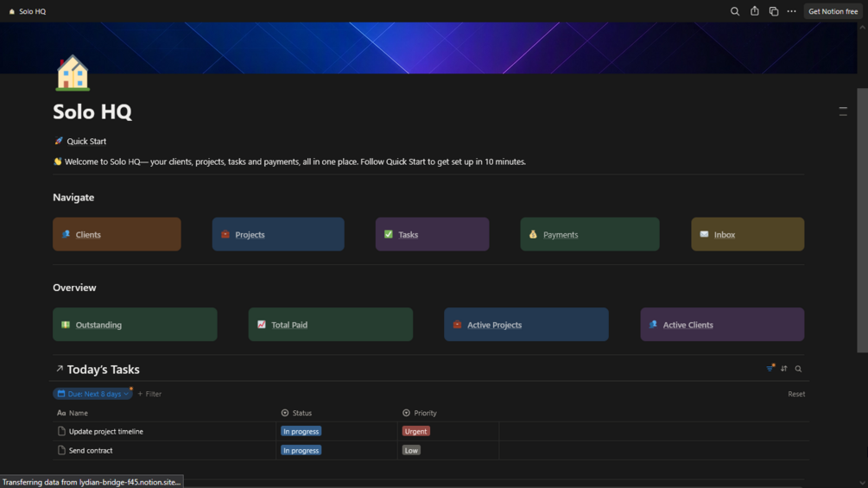Click the page icon of Send contract
This screenshot has width=868, height=488.
[61, 450]
